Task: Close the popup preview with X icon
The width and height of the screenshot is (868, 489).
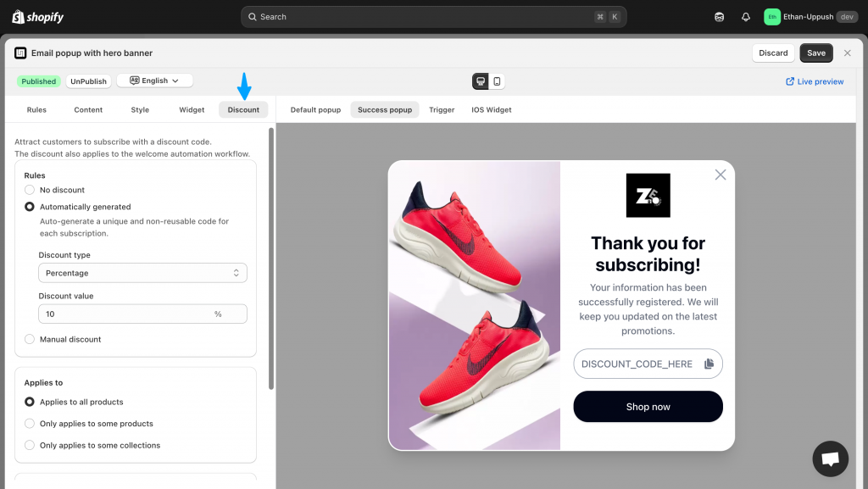Action: point(721,175)
